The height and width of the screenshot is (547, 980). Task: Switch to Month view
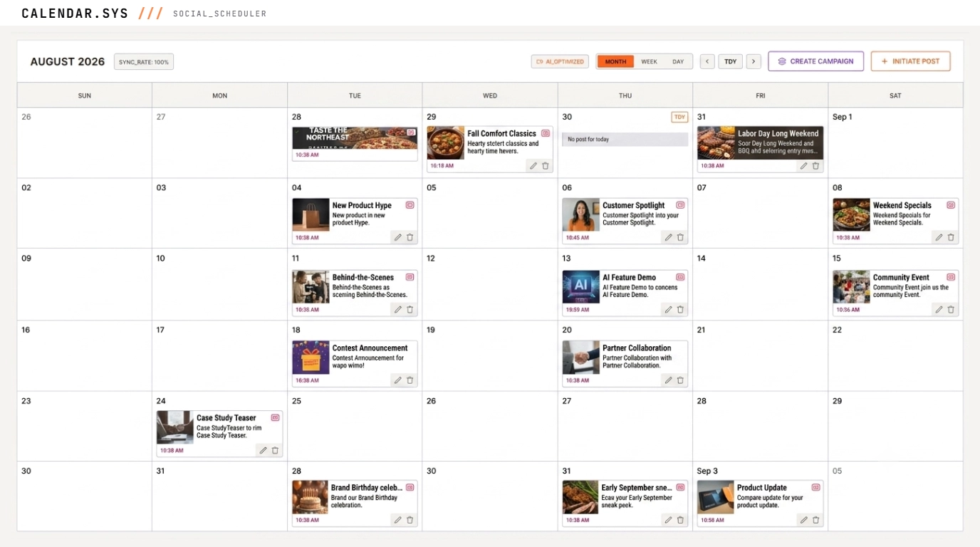pyautogui.click(x=615, y=61)
